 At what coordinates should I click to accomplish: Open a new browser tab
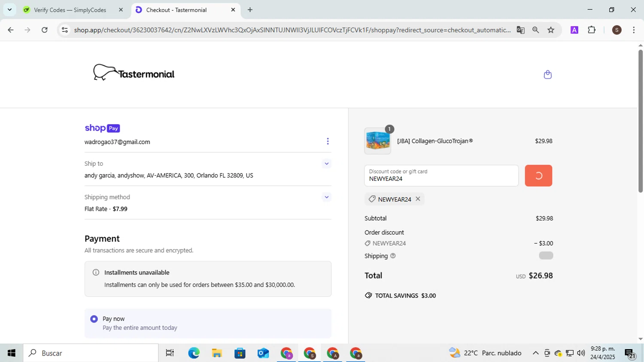point(250,10)
